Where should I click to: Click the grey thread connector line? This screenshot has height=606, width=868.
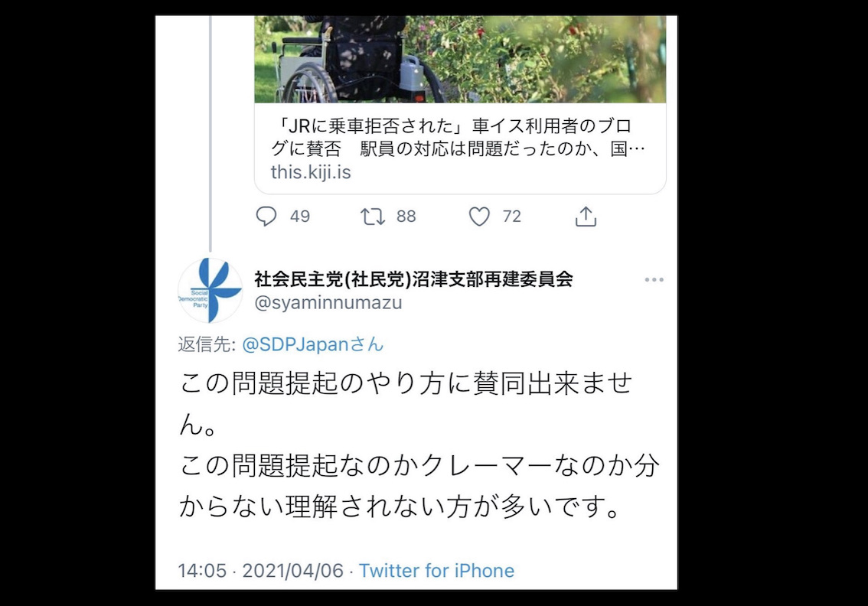[x=210, y=133]
